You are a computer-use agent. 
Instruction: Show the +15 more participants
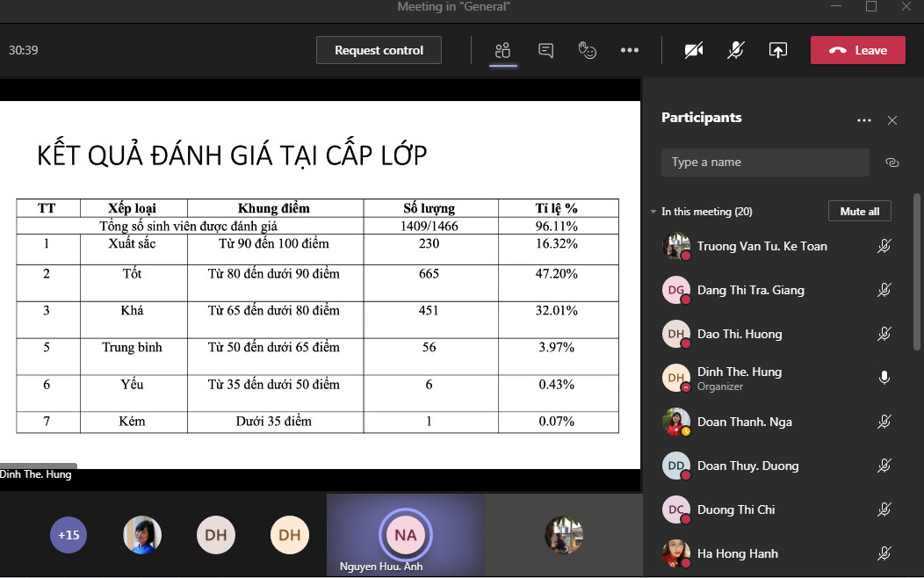(x=69, y=535)
